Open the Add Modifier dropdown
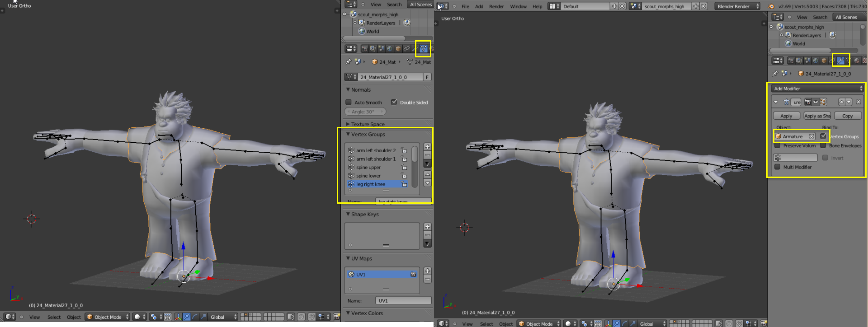Viewport: 868px width, 327px height. click(817, 89)
